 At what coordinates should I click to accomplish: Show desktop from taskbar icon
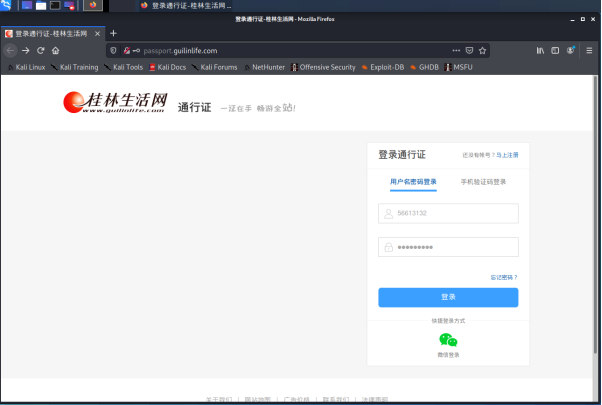point(27,5)
